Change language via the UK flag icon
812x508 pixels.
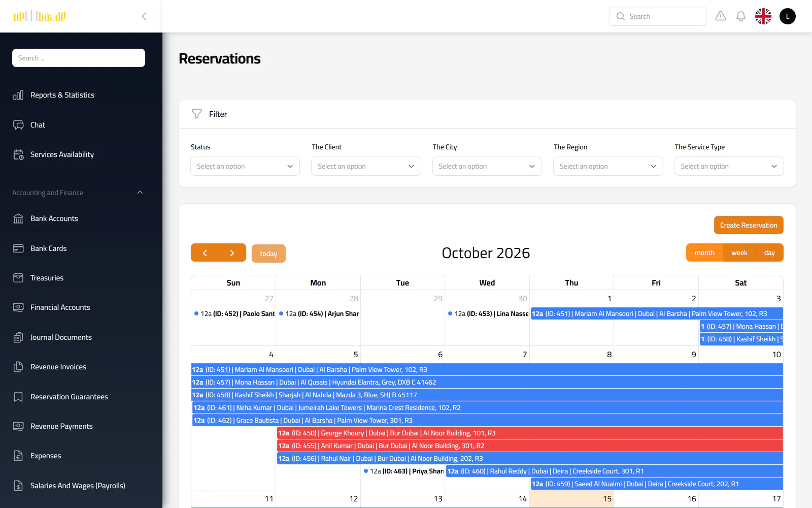pyautogui.click(x=763, y=16)
